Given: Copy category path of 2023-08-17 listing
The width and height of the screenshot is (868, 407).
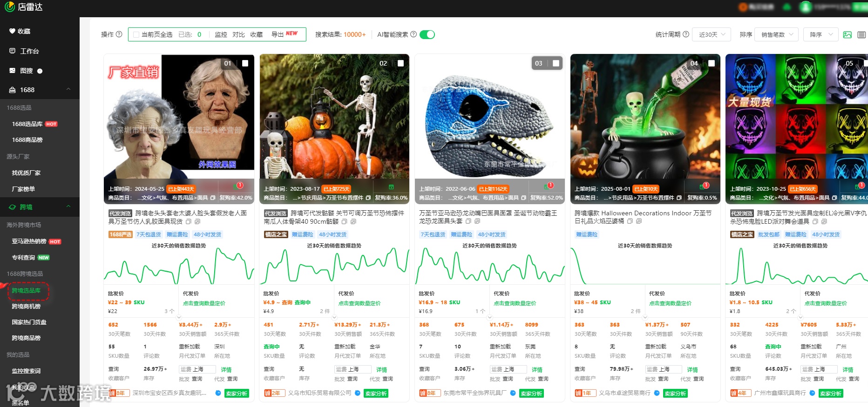Looking at the screenshot, I should [368, 198].
